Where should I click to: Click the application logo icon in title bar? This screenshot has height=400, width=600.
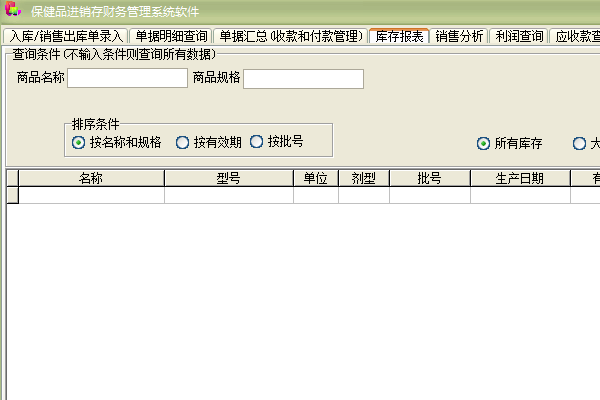click(13, 9)
